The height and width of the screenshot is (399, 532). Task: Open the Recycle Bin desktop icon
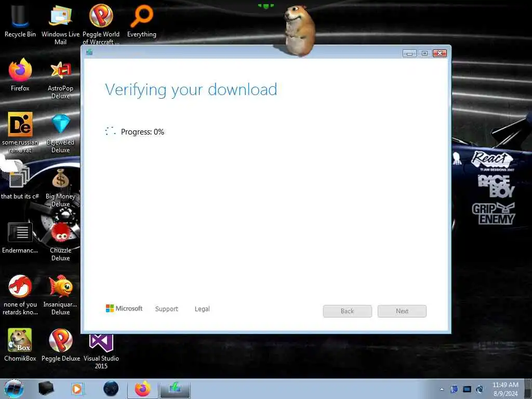pos(20,20)
